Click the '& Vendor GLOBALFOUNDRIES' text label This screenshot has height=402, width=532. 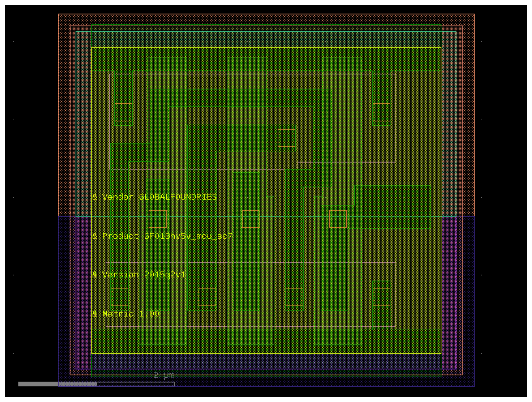tap(155, 197)
